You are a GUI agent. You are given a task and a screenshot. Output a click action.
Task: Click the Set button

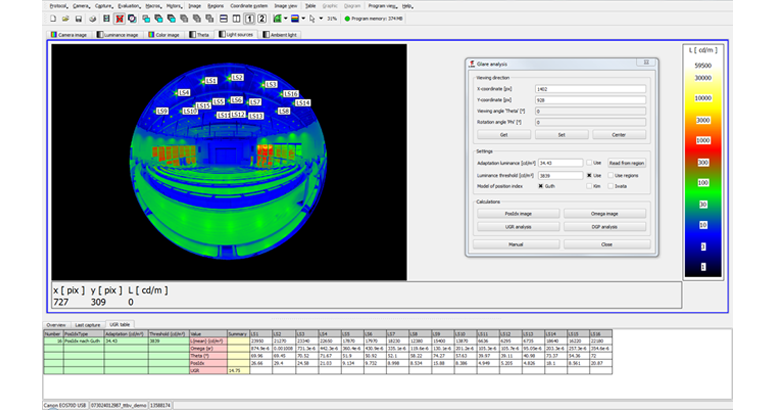tap(561, 135)
